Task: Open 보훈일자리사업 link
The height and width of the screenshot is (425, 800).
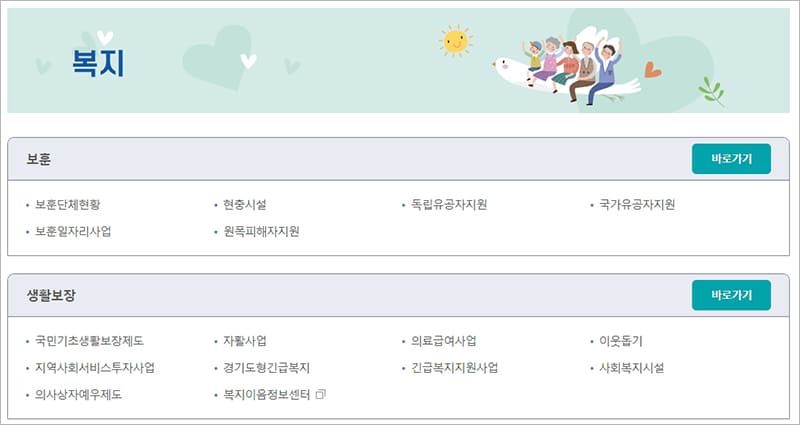Action: pos(73,232)
